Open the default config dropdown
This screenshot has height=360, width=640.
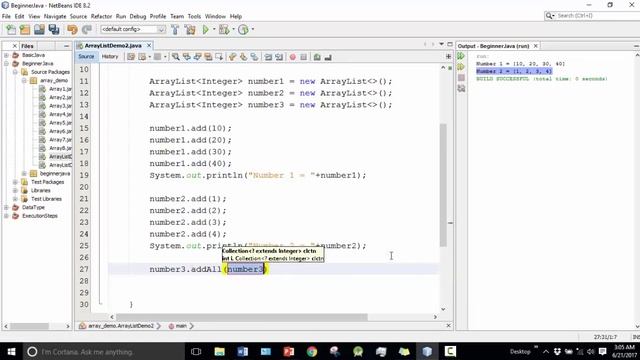(x=161, y=29)
